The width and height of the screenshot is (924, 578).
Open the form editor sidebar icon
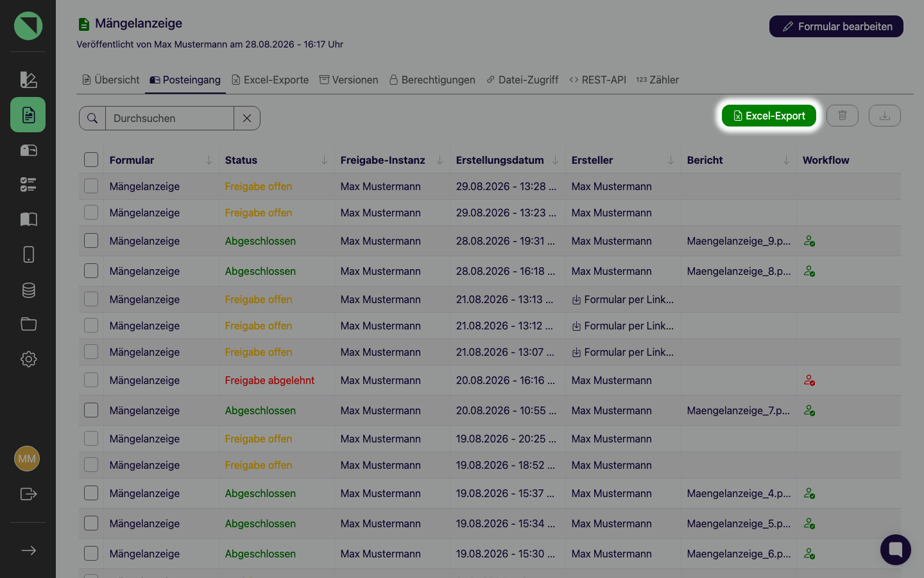(x=28, y=80)
